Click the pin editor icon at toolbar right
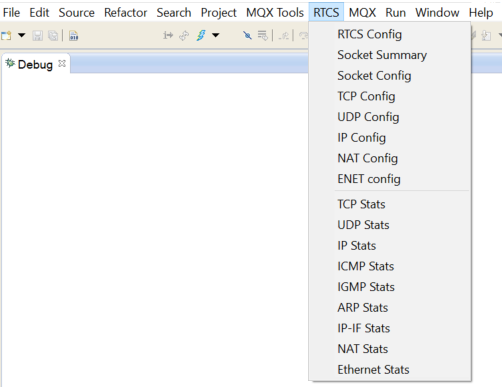The image size is (502, 387). click(x=486, y=35)
